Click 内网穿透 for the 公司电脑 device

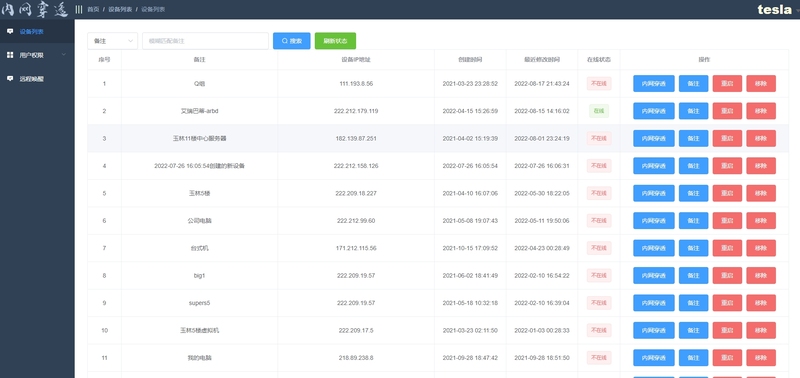(x=654, y=221)
